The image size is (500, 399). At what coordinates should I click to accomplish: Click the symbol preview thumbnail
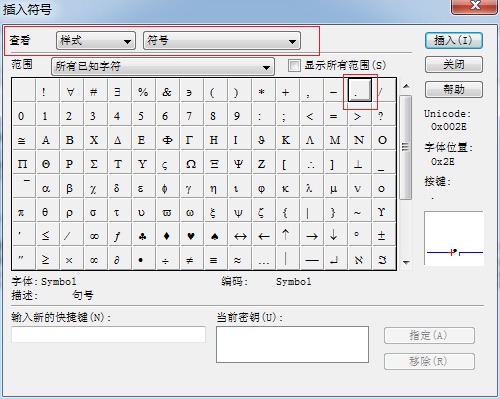454,238
